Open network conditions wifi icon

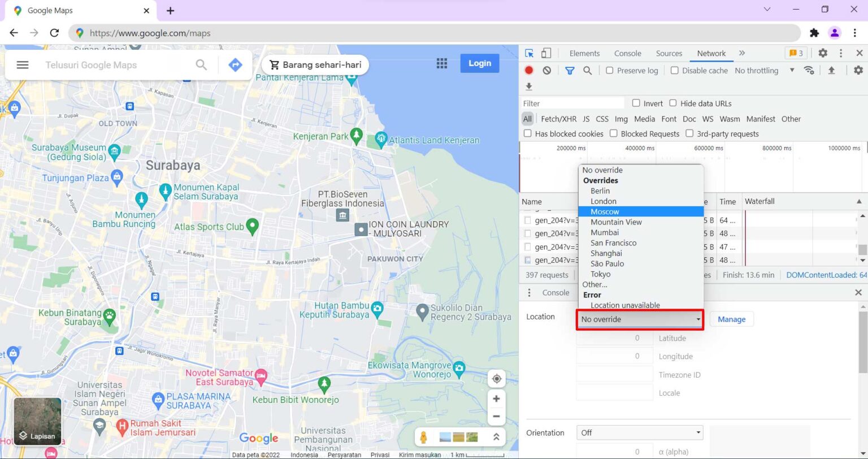coord(809,70)
